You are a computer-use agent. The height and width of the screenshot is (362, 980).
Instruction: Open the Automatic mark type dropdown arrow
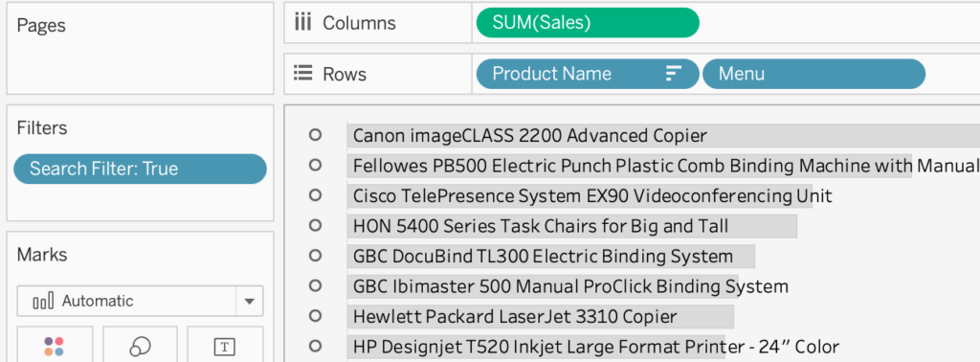[x=250, y=302]
